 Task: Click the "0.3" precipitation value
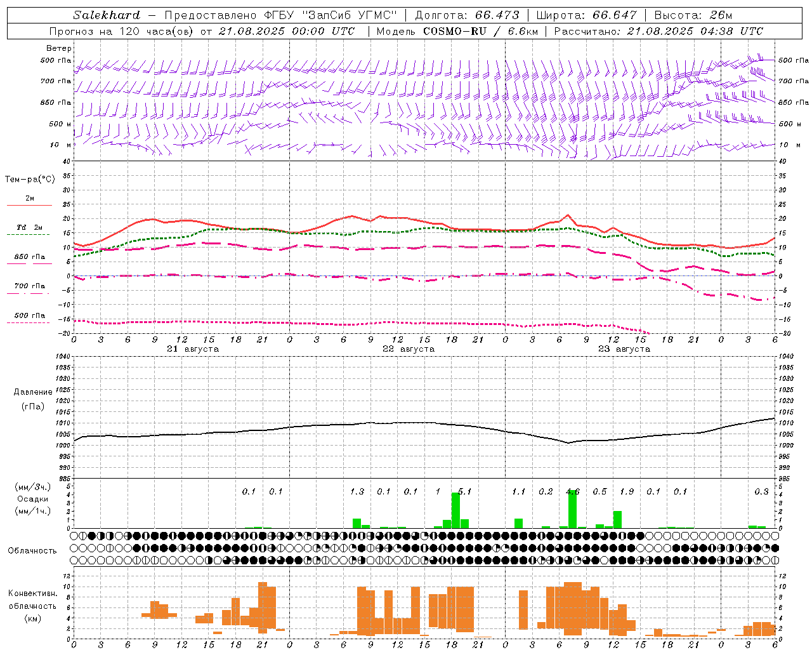761,491
